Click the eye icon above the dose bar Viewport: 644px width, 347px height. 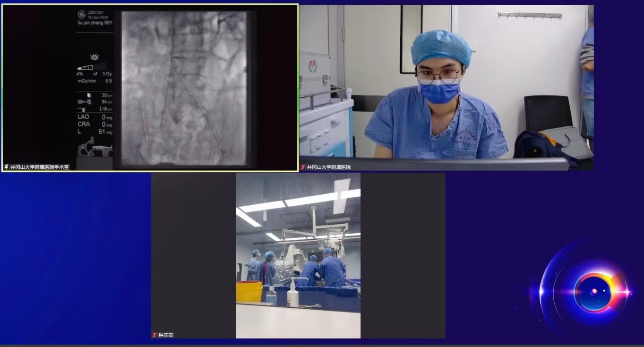coord(94,57)
